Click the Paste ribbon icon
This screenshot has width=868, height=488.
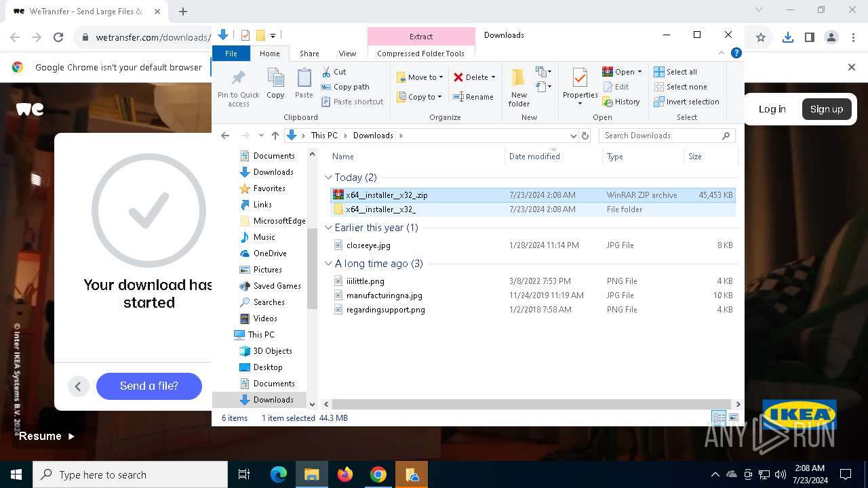304,84
